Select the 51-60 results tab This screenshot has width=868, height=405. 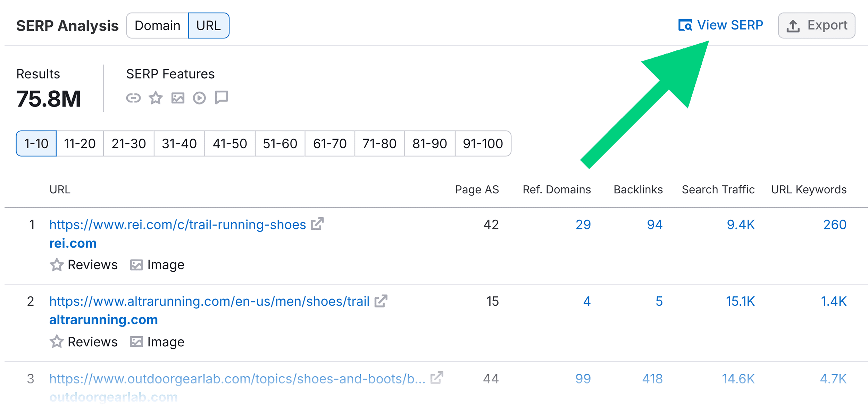[280, 143]
